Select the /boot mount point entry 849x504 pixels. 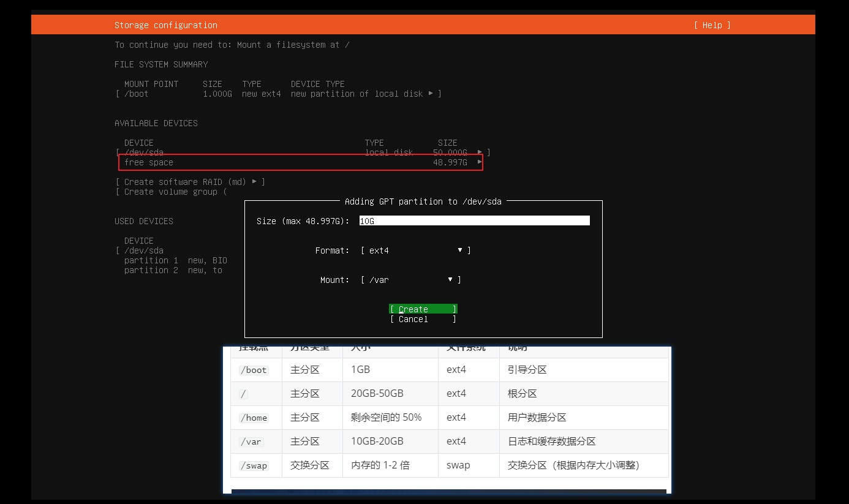[137, 94]
